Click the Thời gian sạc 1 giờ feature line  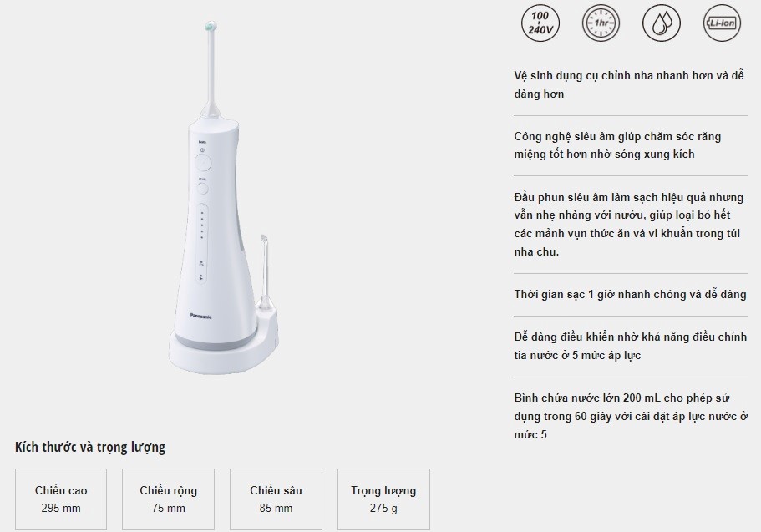coord(630,294)
